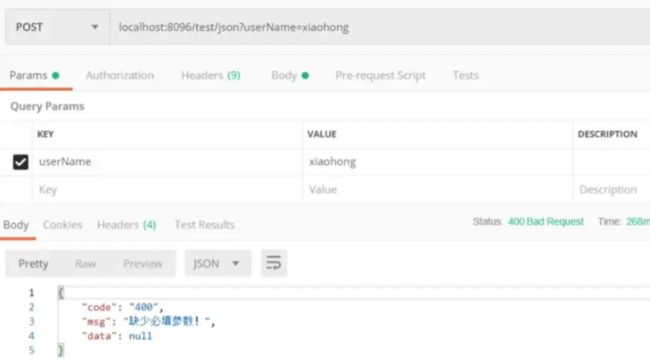This screenshot has height=361, width=650.
Task: Open the POST method dropdown
Action: pos(57,27)
